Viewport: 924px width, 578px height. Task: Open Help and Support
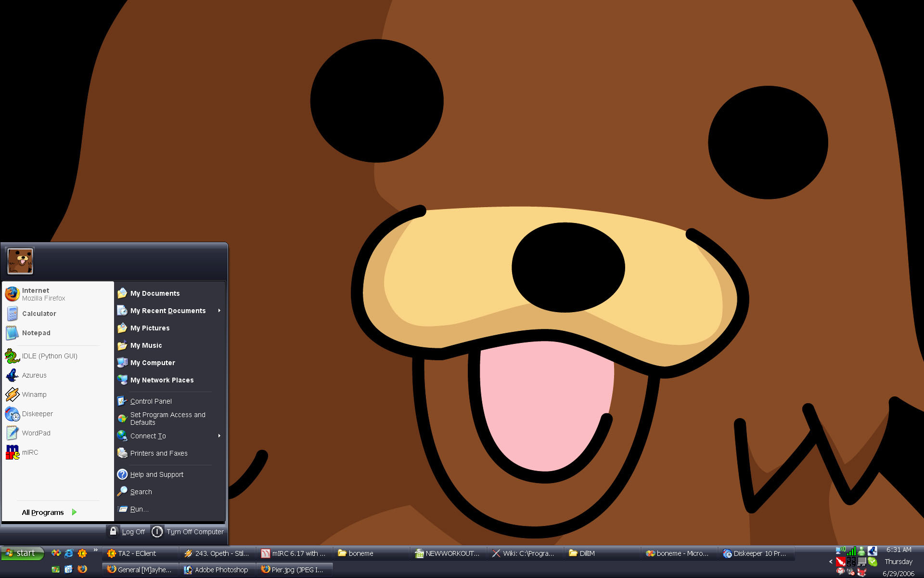(x=170, y=474)
